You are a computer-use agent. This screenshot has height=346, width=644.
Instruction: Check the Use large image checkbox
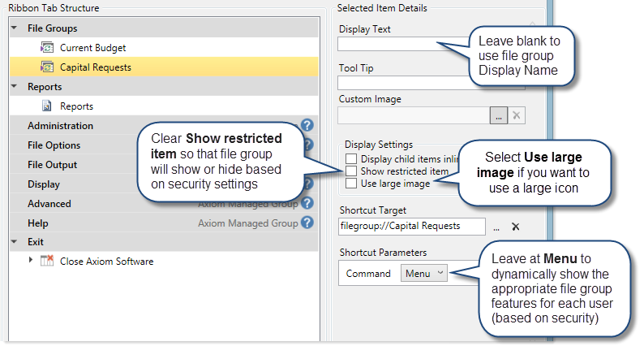tap(350, 184)
